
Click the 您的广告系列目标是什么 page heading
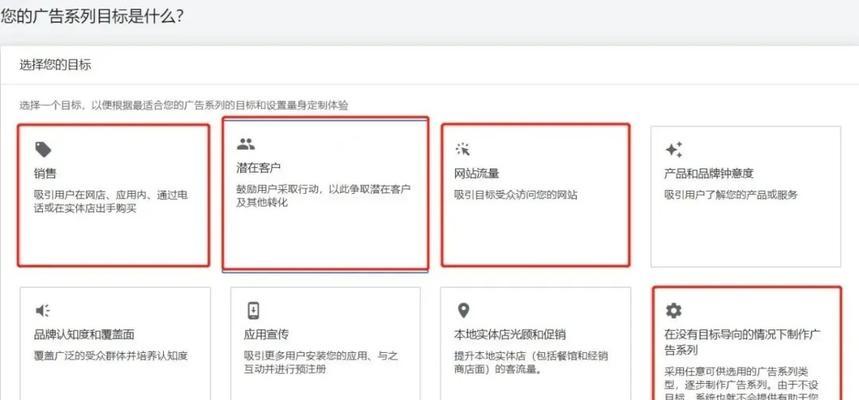click(91, 16)
